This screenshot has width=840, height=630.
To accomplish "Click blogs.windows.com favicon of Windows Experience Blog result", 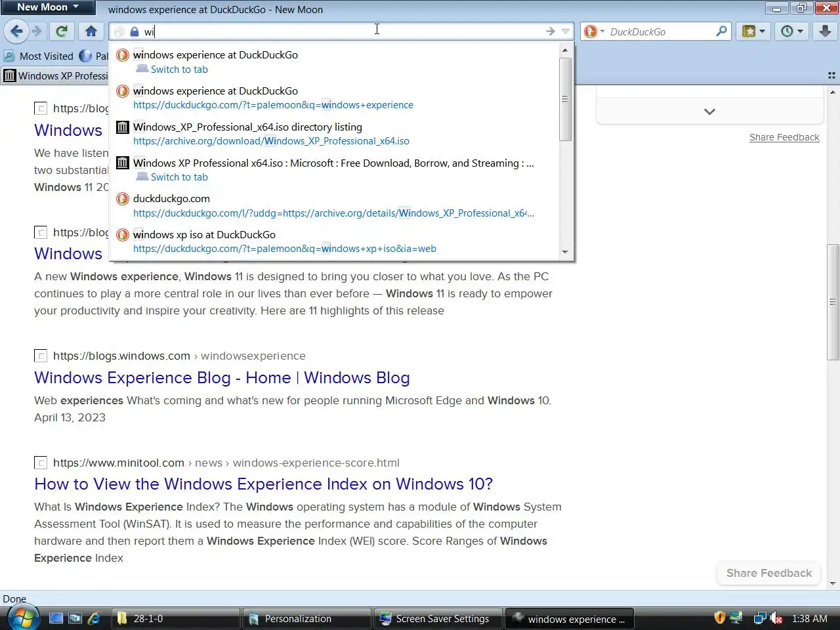I will [x=41, y=356].
